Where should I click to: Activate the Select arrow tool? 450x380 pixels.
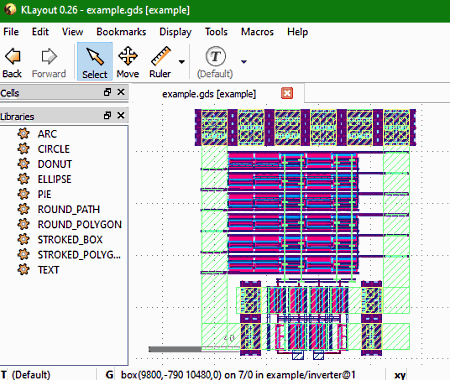coord(95,62)
